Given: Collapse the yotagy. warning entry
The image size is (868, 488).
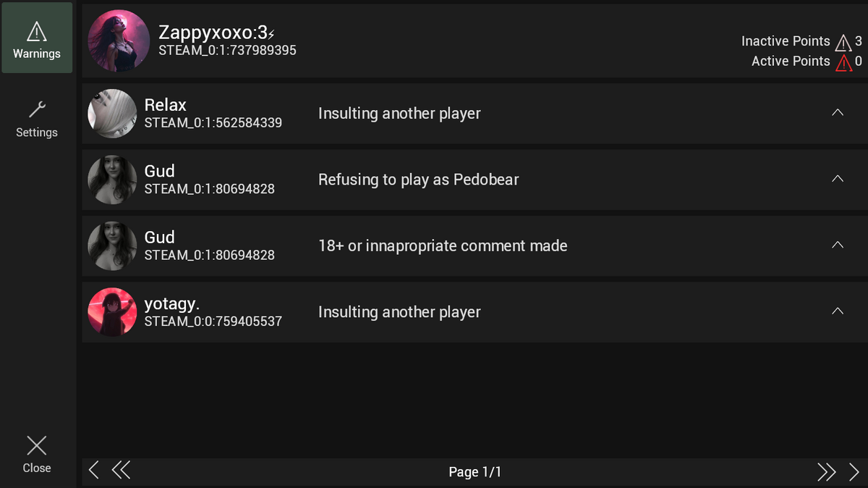Looking at the screenshot, I should [x=838, y=311].
